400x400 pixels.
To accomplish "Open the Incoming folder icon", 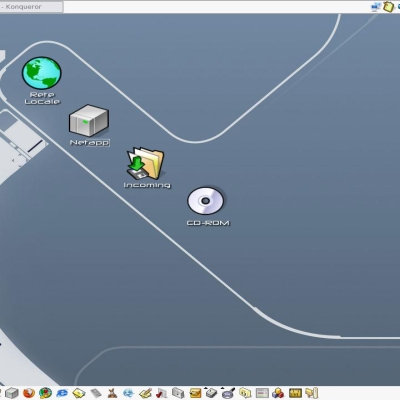I will click(145, 163).
